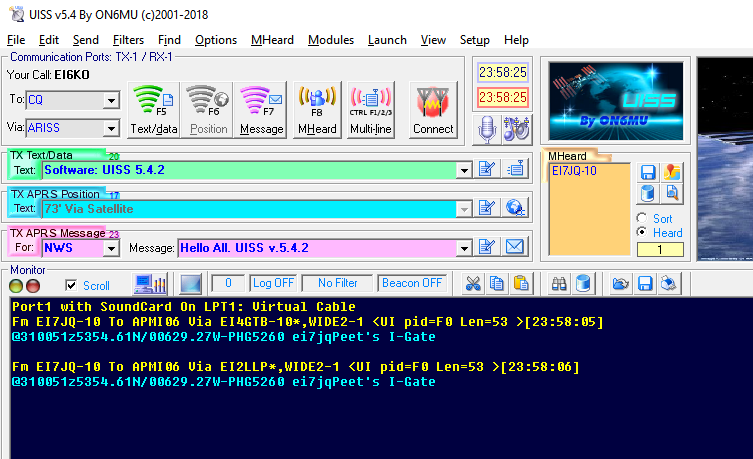Save monitor log with floppy disk icon
Image resolution: width=753 pixels, height=459 pixels.
click(644, 284)
